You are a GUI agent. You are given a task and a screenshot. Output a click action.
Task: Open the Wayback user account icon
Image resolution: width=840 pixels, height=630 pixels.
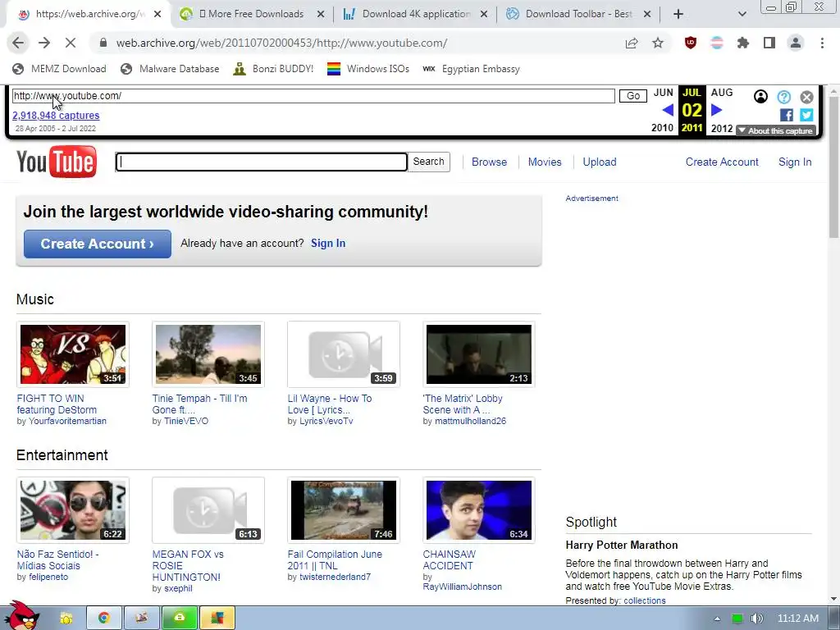pos(760,97)
